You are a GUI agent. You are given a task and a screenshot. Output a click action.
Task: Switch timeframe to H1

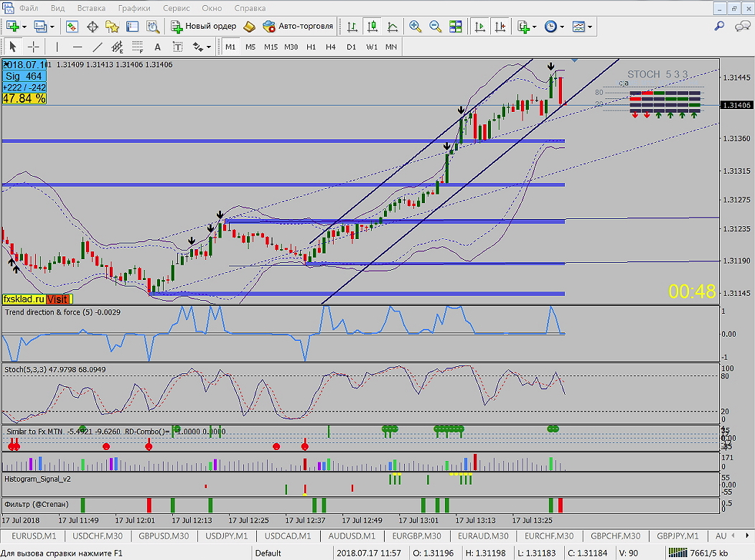click(311, 47)
